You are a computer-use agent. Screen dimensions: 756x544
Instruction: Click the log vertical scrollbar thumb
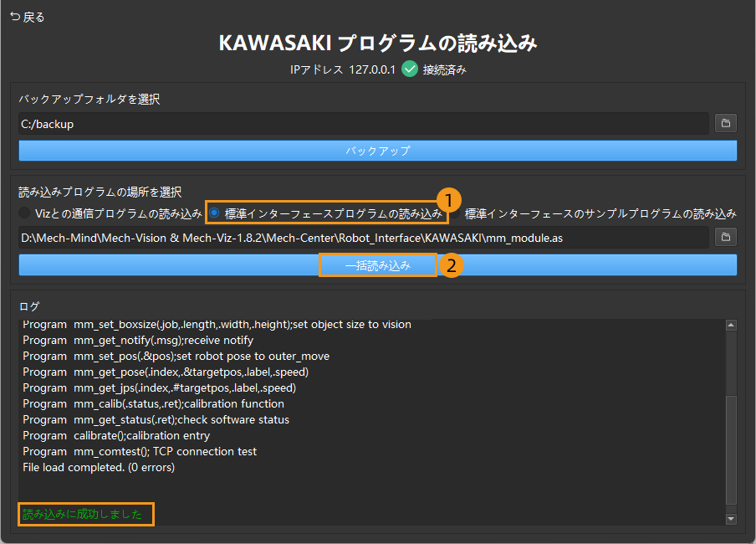tap(731, 450)
